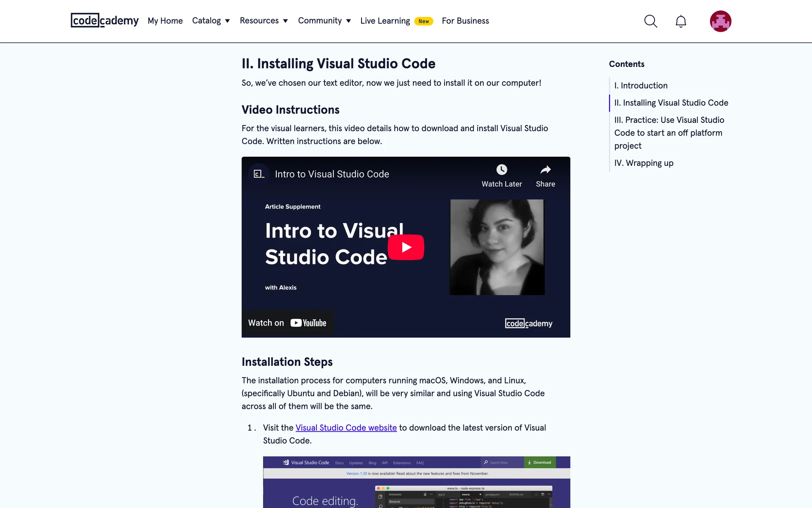Viewport: 812px width, 508px height.
Task: Click the video channel logo icon
Action: coord(259,174)
